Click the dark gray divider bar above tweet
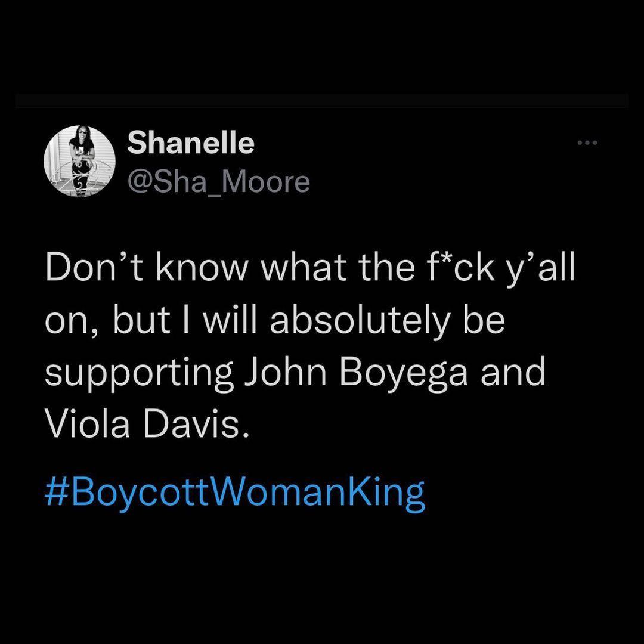Viewport: 644px width, 644px height. point(322,101)
